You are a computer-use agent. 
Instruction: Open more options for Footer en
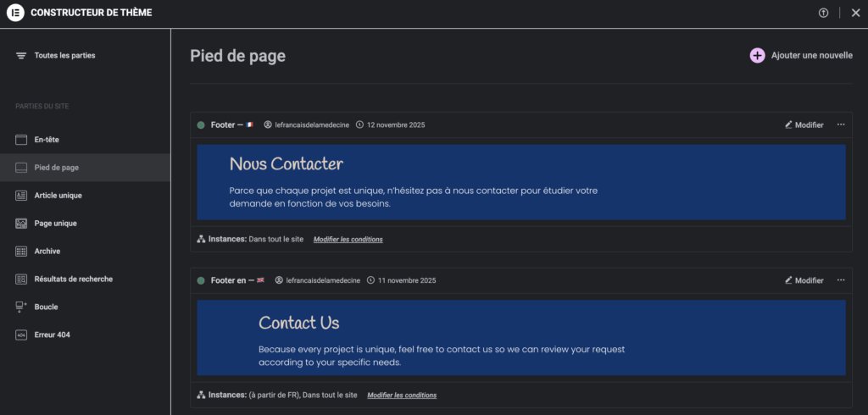(x=841, y=280)
